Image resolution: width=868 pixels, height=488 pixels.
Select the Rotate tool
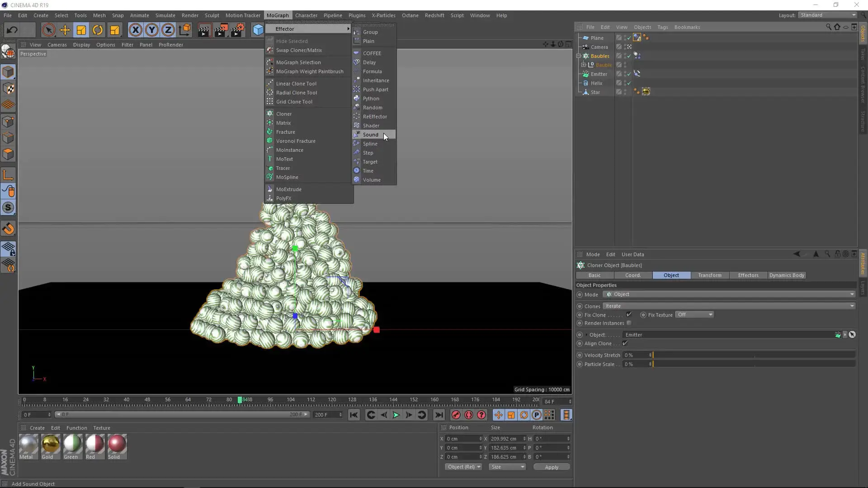(97, 30)
